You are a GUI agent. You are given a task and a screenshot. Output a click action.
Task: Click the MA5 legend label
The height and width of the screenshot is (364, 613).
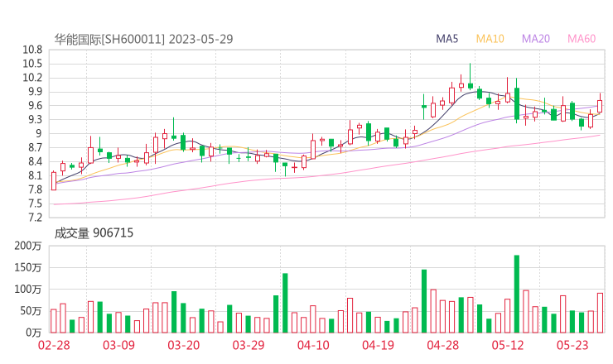pos(446,39)
